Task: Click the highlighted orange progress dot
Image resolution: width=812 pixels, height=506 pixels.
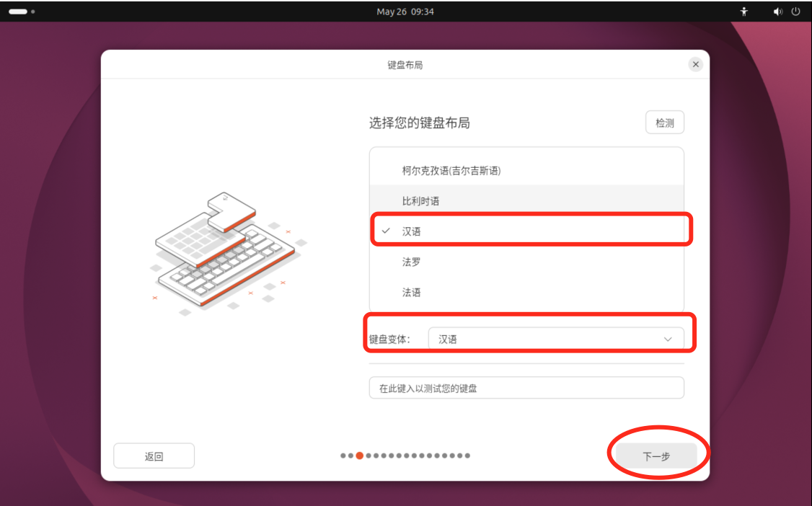Action: (359, 456)
